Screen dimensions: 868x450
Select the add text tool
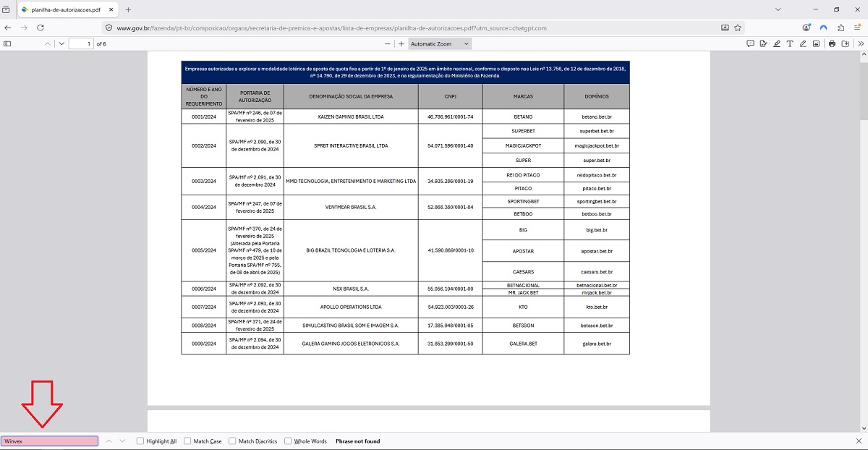tap(790, 43)
